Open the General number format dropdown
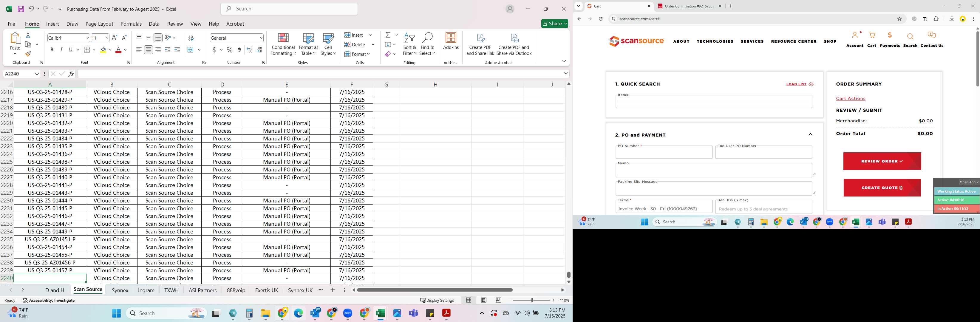 click(261, 38)
